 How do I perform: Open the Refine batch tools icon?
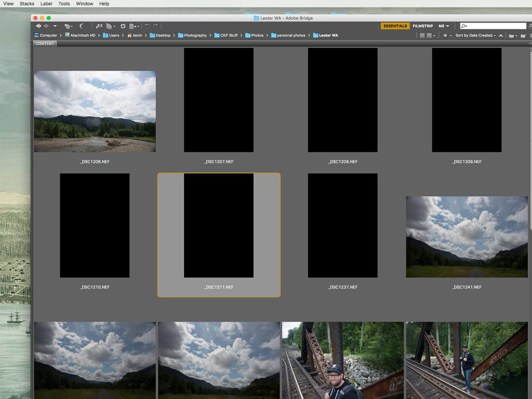pyautogui.click(x=111, y=26)
